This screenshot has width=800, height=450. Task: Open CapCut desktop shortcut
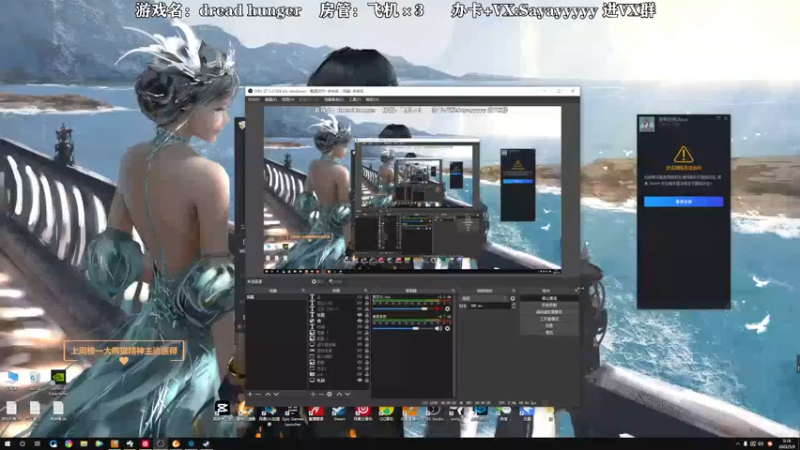[x=222, y=412]
